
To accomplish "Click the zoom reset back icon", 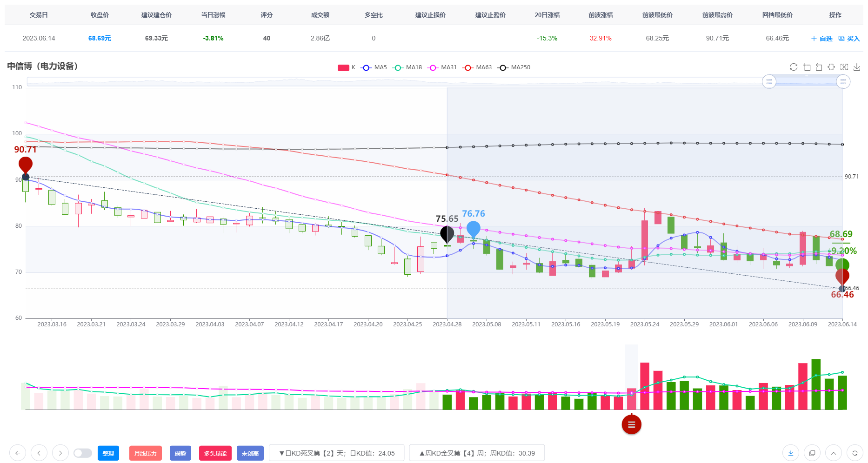I will [x=819, y=67].
